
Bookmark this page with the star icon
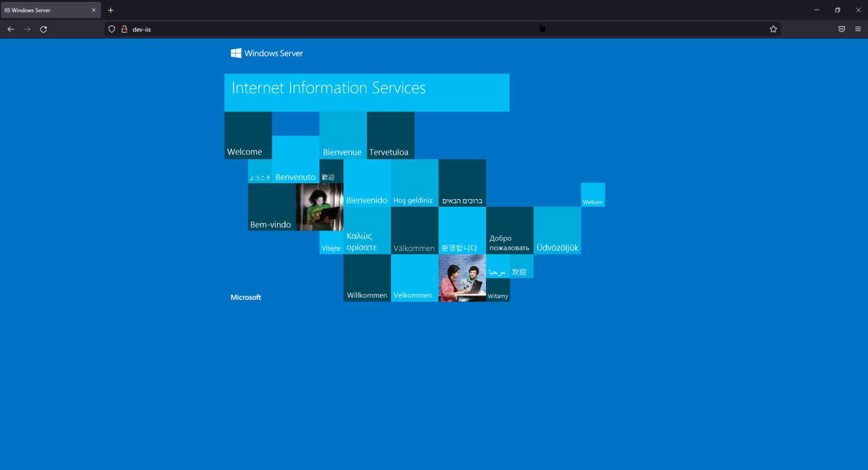773,29
